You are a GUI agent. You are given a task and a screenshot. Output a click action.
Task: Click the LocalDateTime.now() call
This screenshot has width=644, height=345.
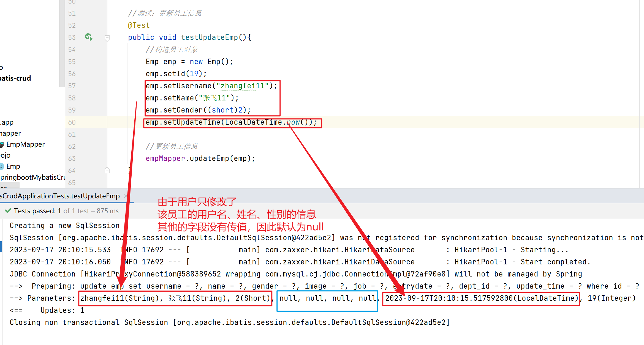[x=268, y=122]
